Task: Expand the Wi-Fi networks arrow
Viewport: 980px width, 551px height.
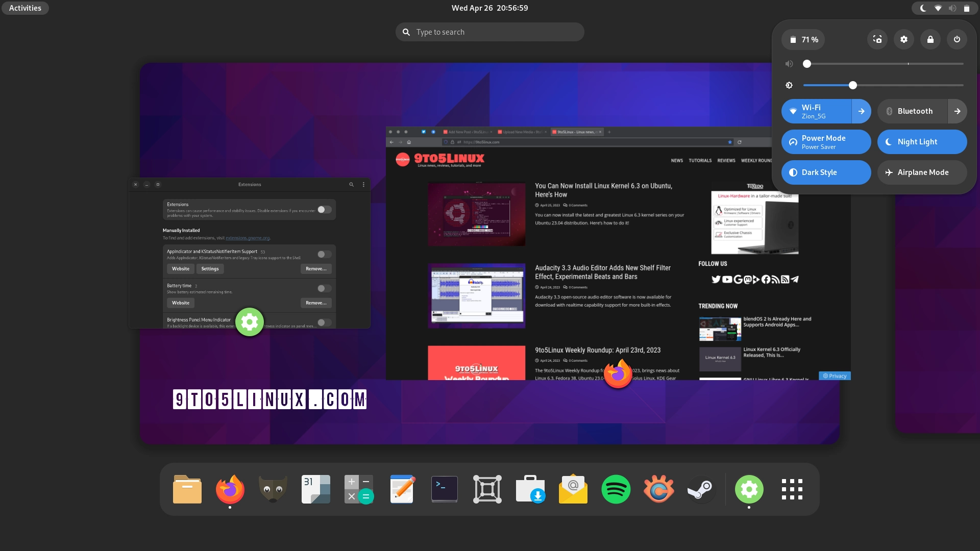Action: click(x=862, y=111)
